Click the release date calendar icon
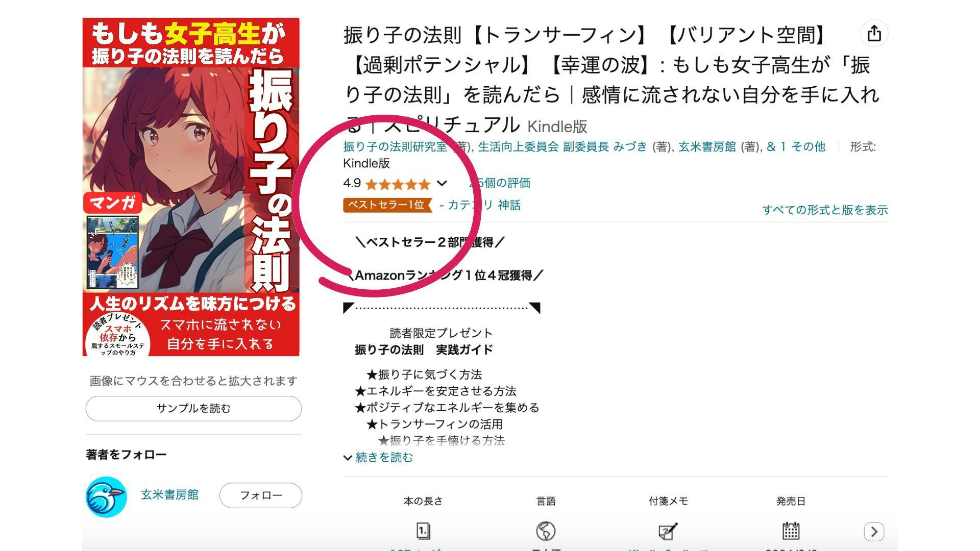 click(x=791, y=531)
